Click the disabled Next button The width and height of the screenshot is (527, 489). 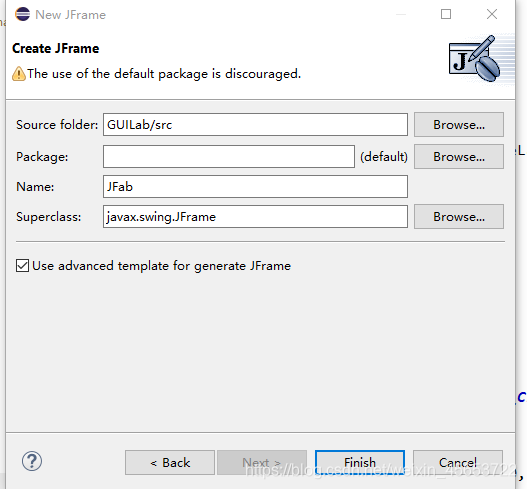coord(262,462)
